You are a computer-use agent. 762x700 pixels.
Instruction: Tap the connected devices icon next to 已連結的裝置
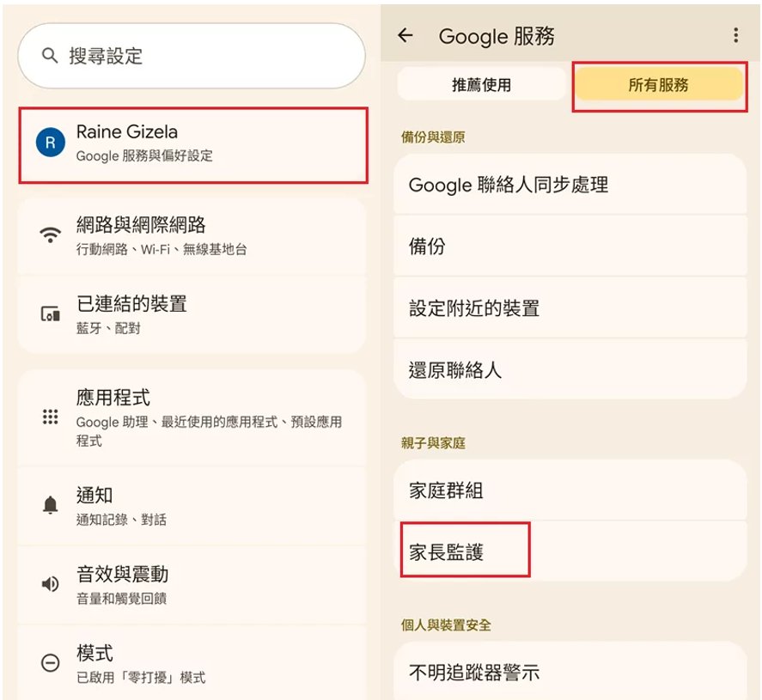coord(50,315)
